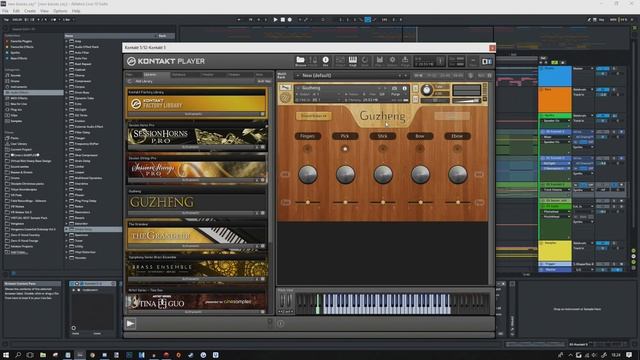Enable the LED under Stick

[382, 149]
